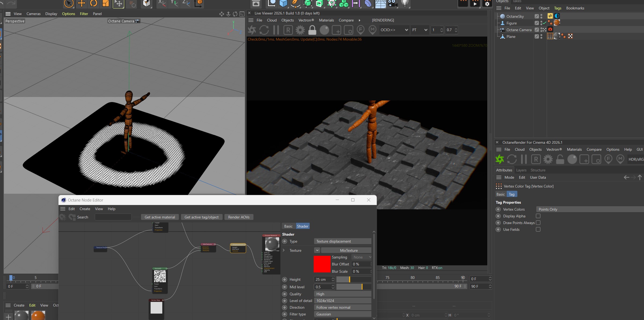The width and height of the screenshot is (644, 320).
Task: Enable the Draw Points Always checkbox
Action: 538,223
